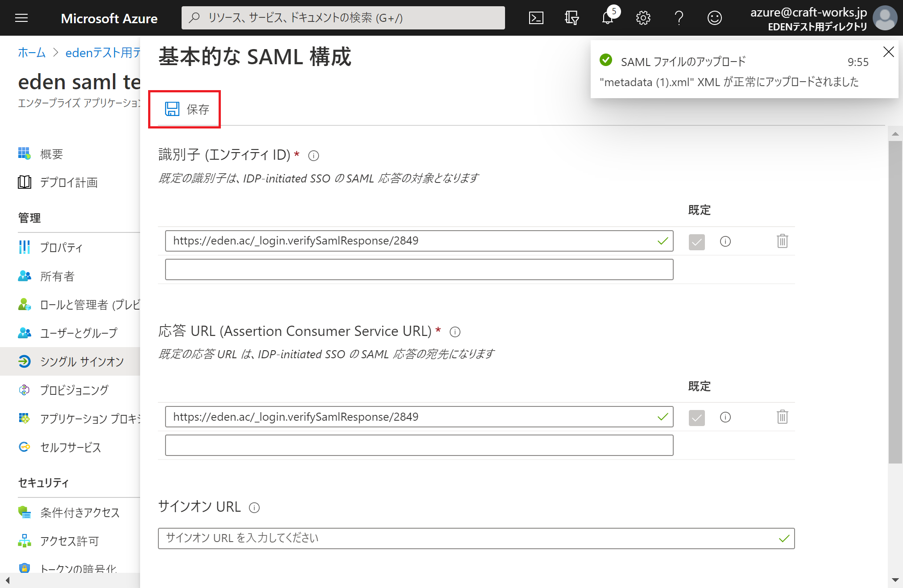903x588 pixels.
Task: Close the SAML upload notification
Action: tap(888, 52)
